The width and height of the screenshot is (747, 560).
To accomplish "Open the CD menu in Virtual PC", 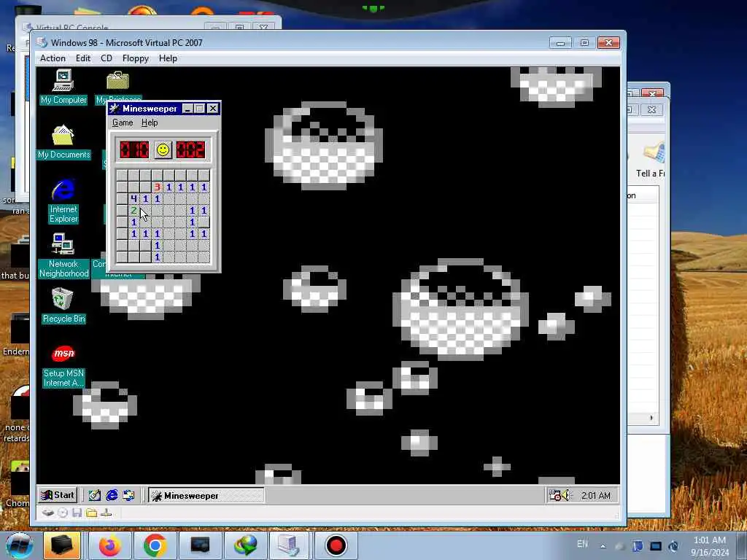I will coord(107,58).
